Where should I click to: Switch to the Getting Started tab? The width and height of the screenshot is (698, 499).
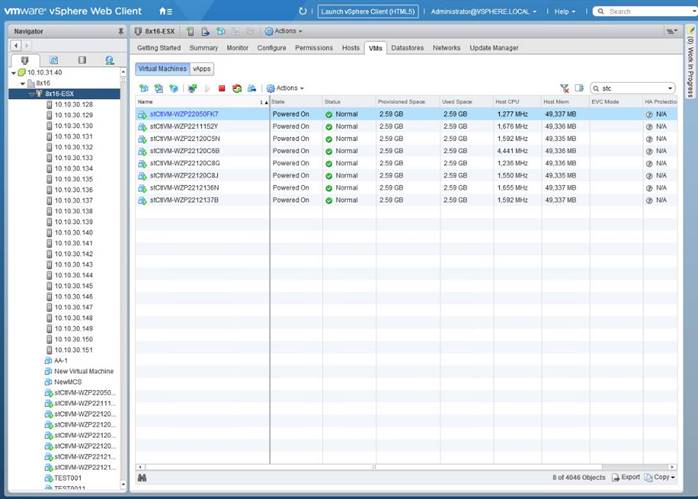pos(159,48)
